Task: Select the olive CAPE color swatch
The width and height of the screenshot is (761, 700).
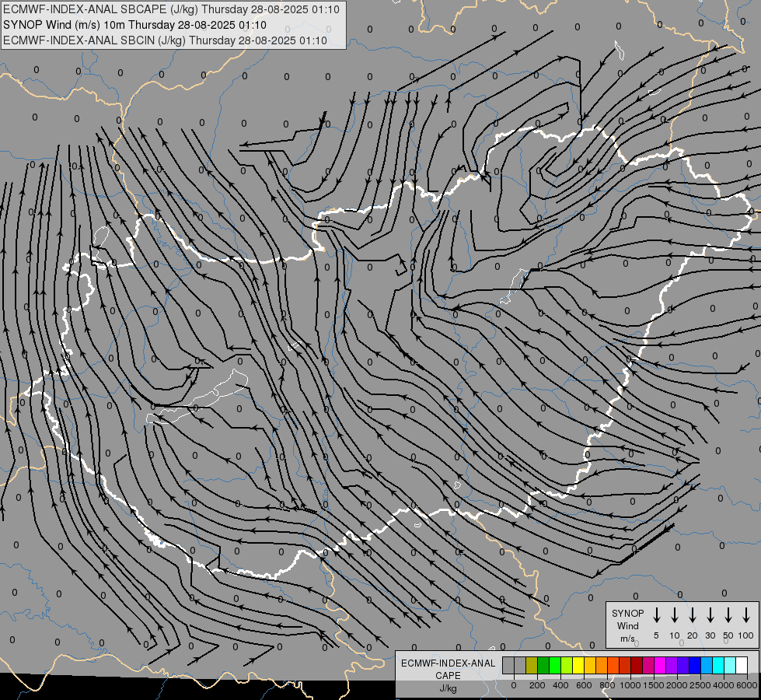Action: point(532,665)
